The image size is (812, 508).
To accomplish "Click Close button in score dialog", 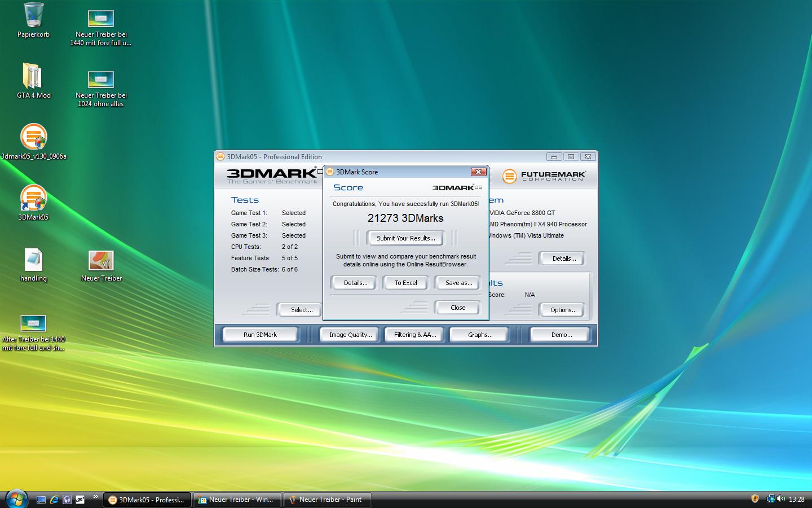I will coord(458,308).
